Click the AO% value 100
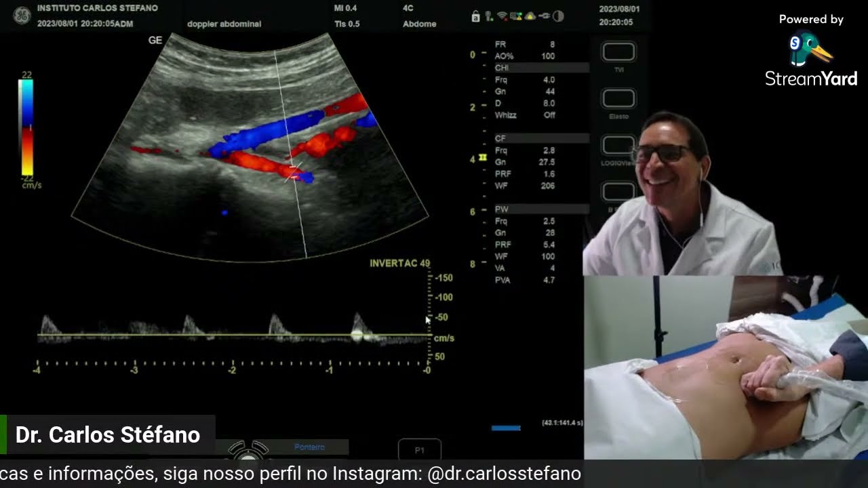The height and width of the screenshot is (488, 868). coord(548,56)
